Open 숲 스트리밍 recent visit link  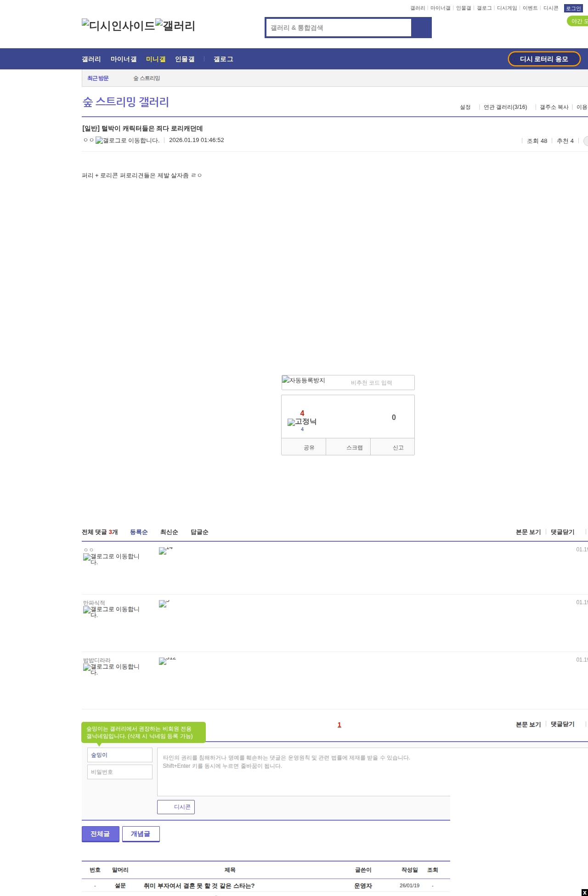(x=147, y=79)
